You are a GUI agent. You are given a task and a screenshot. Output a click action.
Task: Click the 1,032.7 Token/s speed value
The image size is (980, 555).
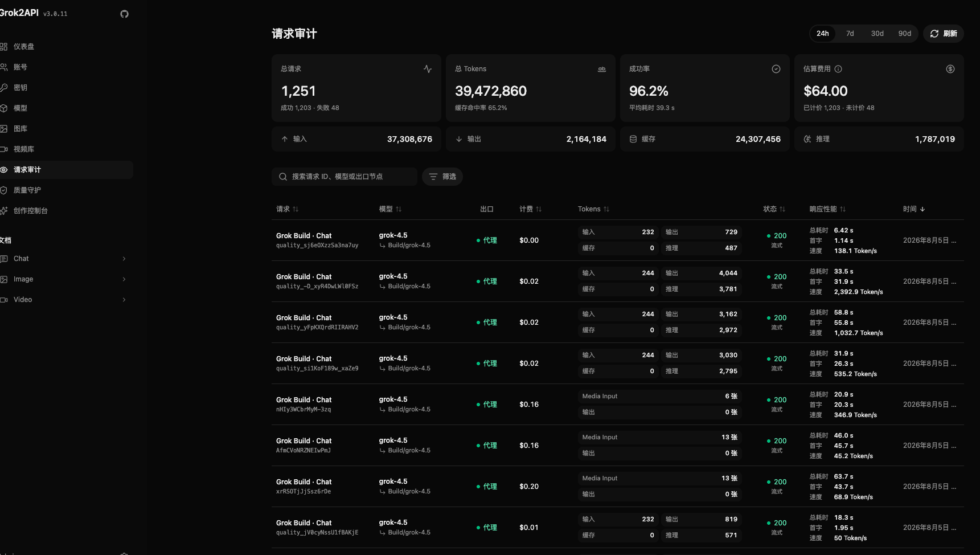coord(859,333)
